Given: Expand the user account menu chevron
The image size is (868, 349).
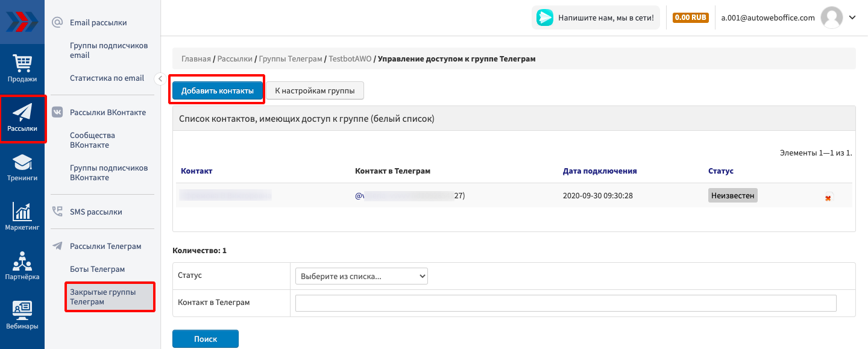Looking at the screenshot, I should pyautogui.click(x=852, y=17).
